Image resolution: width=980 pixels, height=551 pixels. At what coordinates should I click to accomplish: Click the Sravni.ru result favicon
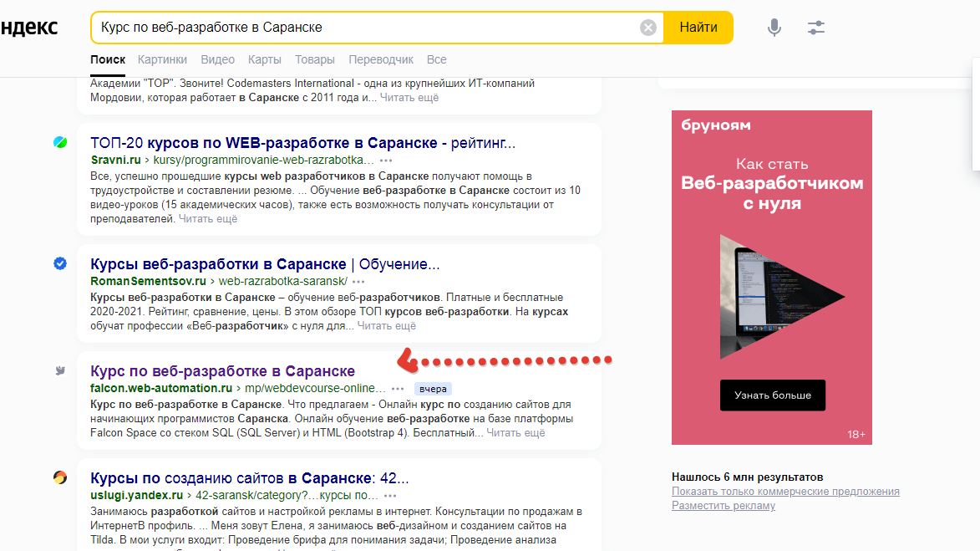(x=60, y=142)
